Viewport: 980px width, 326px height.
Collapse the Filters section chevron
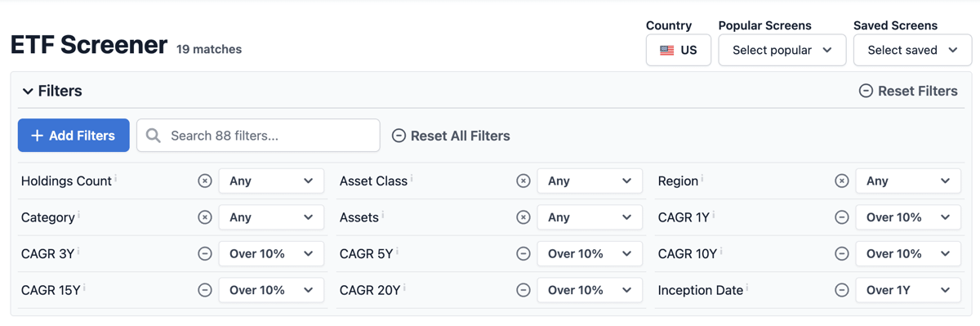28,92
